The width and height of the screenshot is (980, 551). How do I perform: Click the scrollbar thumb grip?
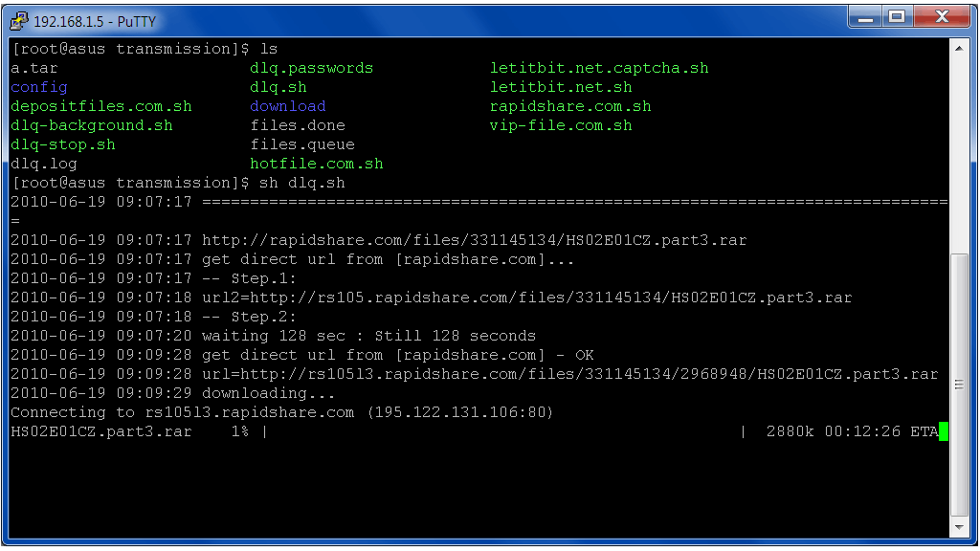[x=960, y=385]
